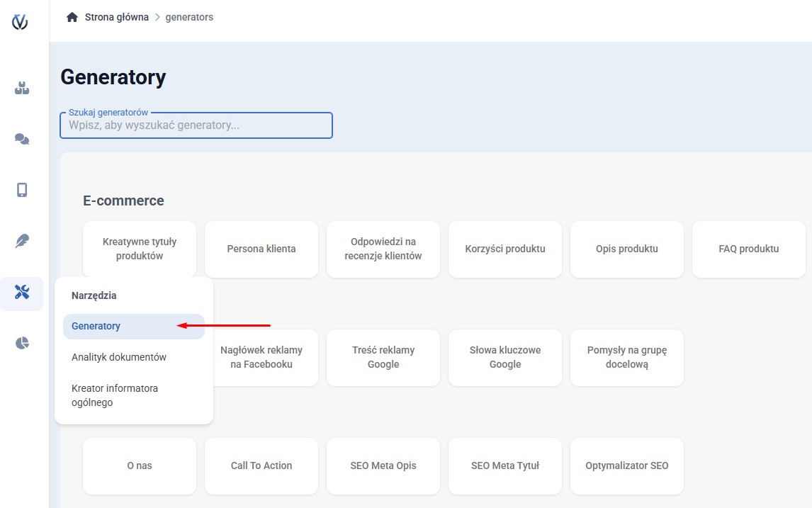812x508 pixels.
Task: Go to Strona główna breadcrumb link
Action: [116, 17]
